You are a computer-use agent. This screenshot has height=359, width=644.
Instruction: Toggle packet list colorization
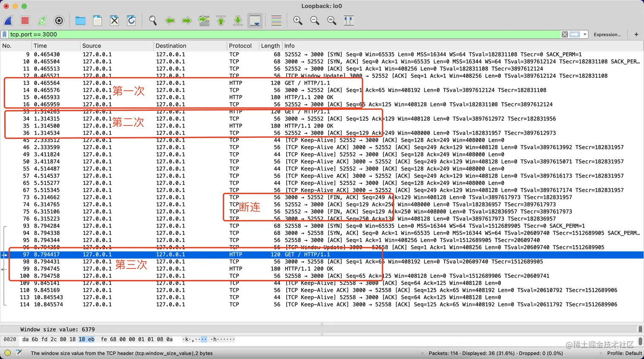pos(276,20)
